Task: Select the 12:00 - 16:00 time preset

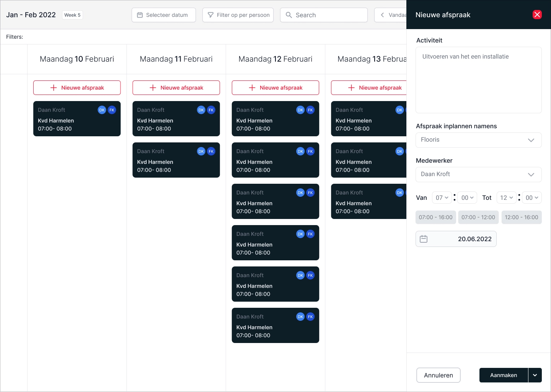Action: click(x=521, y=217)
